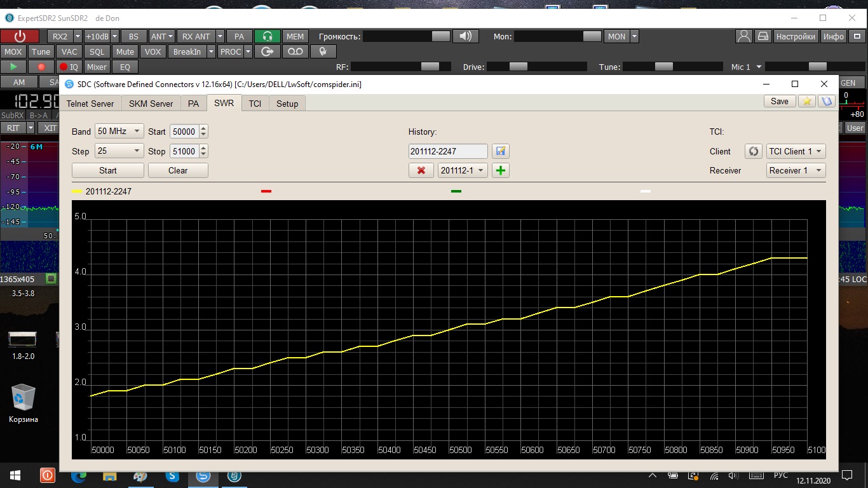Delete history entry with red X button

421,170
